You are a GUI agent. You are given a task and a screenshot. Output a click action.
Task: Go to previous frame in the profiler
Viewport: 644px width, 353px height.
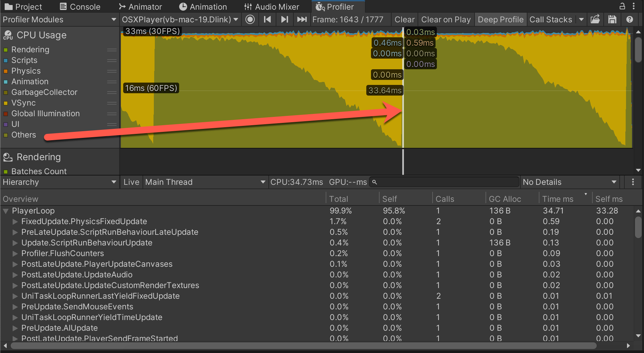click(267, 20)
